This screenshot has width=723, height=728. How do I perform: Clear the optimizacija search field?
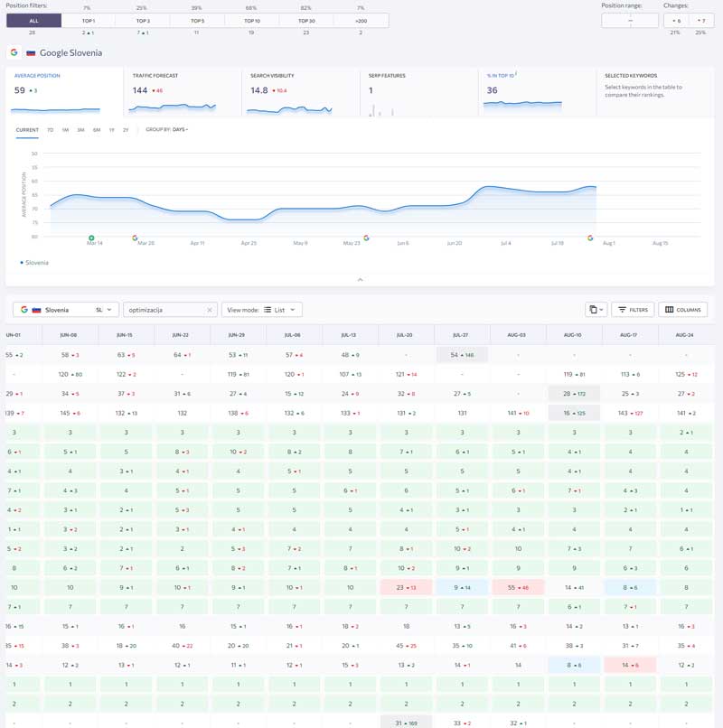[210, 310]
